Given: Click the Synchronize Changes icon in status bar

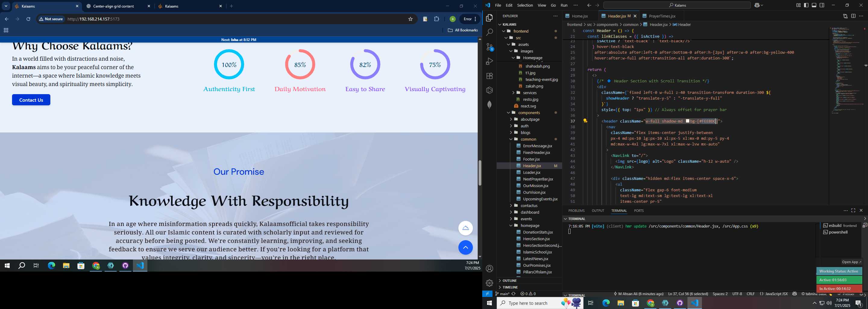Looking at the screenshot, I should coord(514,294).
